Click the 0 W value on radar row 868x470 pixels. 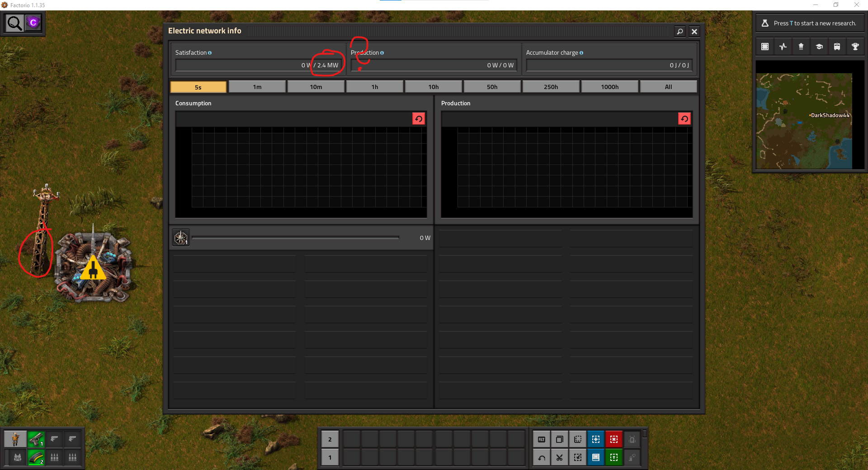tap(425, 238)
